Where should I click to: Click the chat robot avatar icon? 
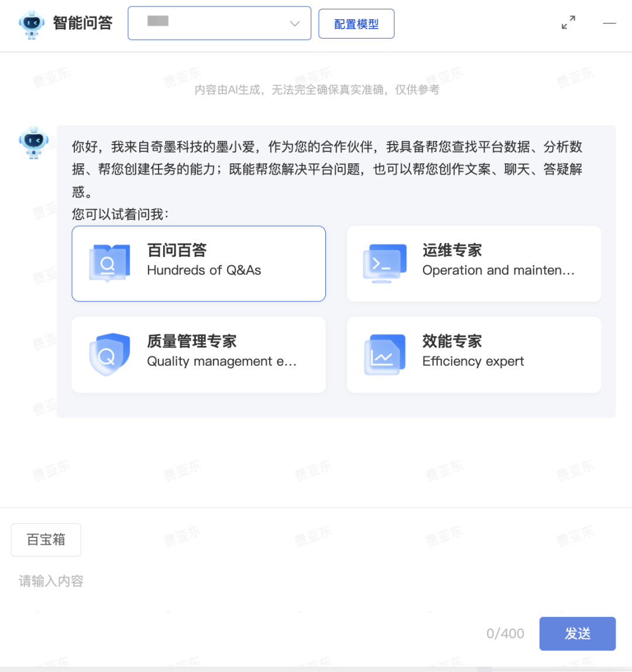33,143
